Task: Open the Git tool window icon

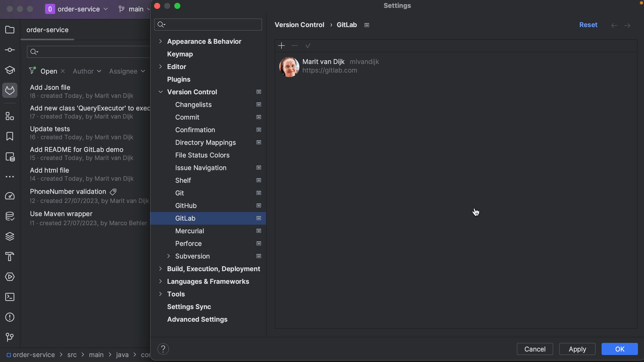Action: [10, 337]
